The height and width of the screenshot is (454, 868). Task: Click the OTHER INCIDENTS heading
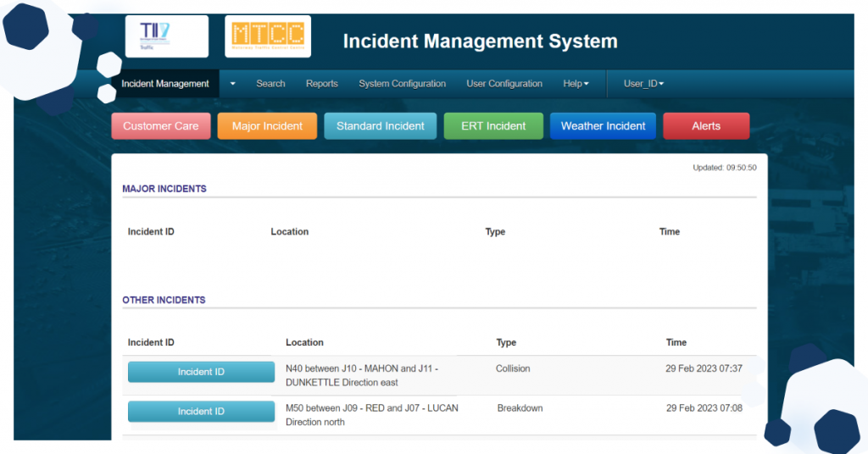[x=164, y=300]
